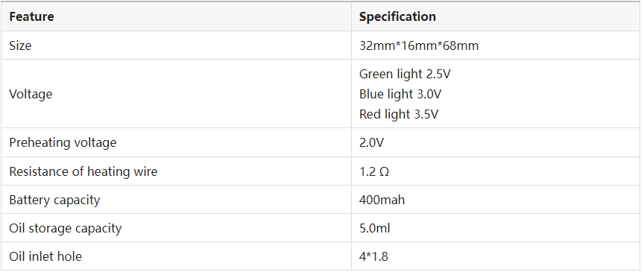Click the Specification column header

pos(397,17)
